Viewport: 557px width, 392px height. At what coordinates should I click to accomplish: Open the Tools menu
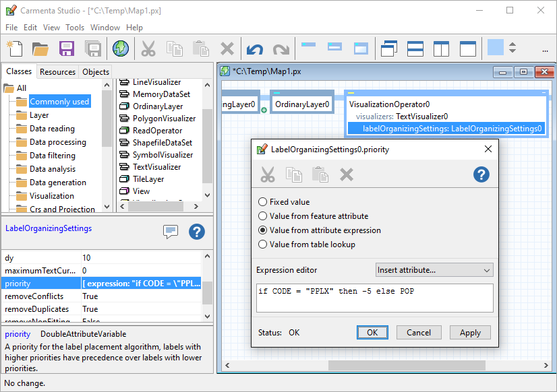click(x=75, y=28)
